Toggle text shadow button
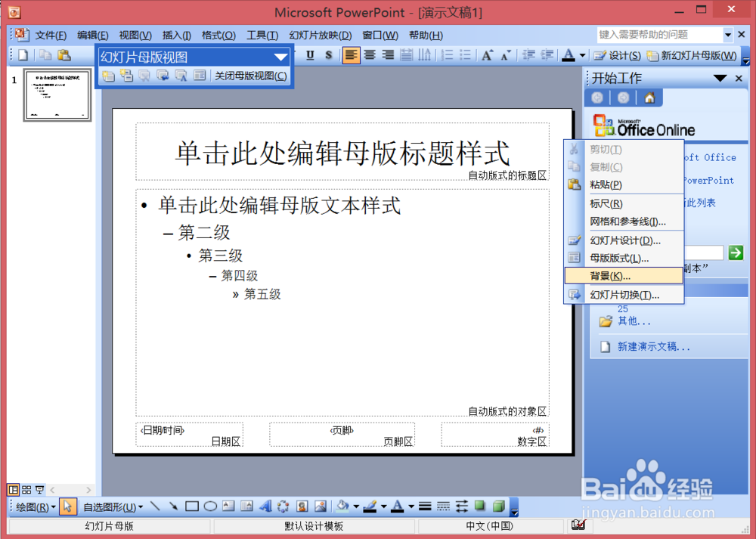Viewport: 756px width, 539px height. (328, 55)
